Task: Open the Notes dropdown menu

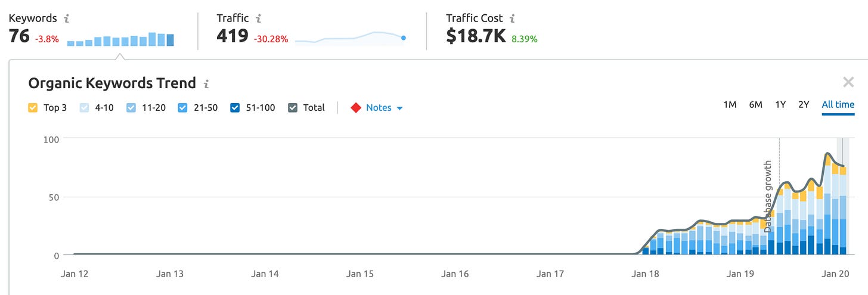Action: [x=385, y=108]
